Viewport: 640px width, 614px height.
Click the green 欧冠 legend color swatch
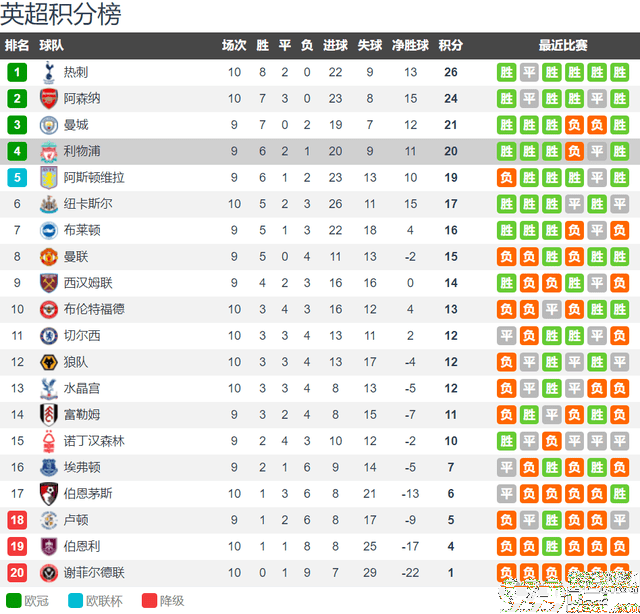point(13,601)
